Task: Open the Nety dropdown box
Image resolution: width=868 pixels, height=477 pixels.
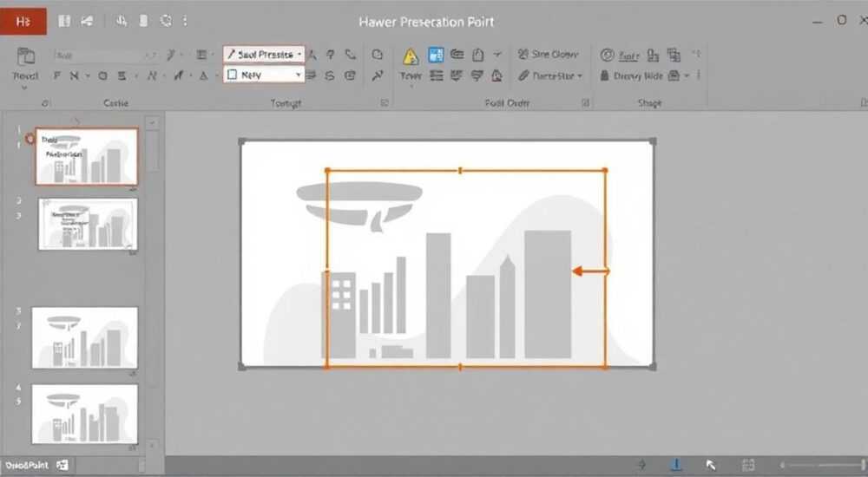Action: tap(264, 74)
